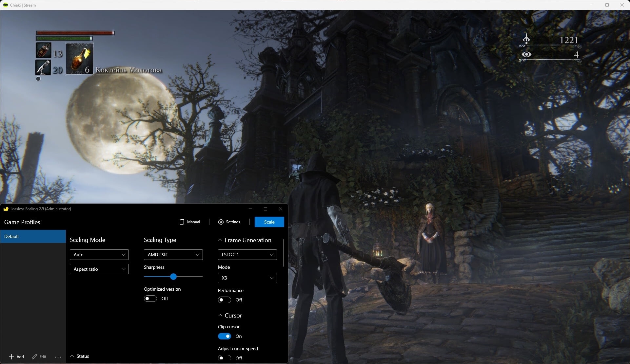Click the green stamina bar in game HUD

coord(64,38)
